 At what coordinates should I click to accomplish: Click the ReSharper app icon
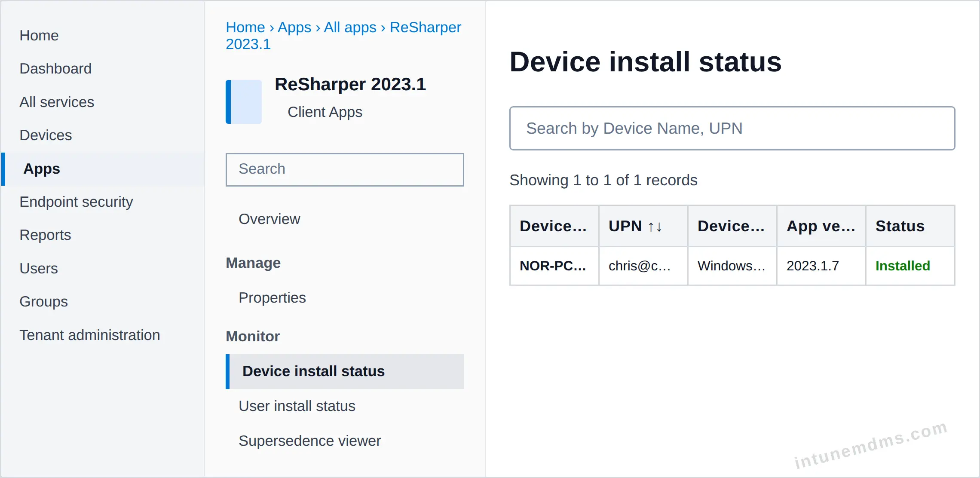(x=244, y=102)
